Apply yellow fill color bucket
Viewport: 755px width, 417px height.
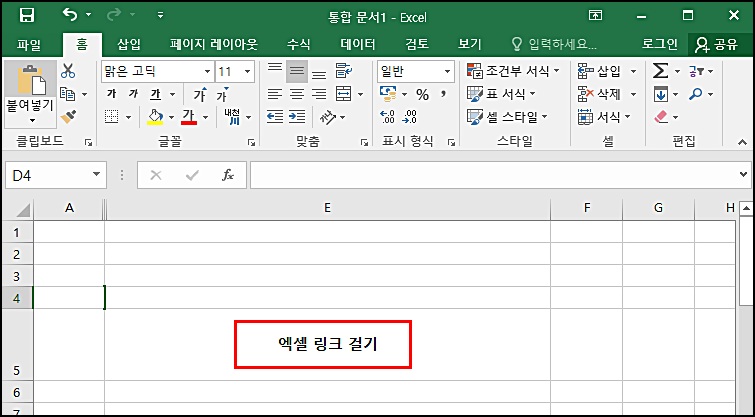tap(155, 117)
